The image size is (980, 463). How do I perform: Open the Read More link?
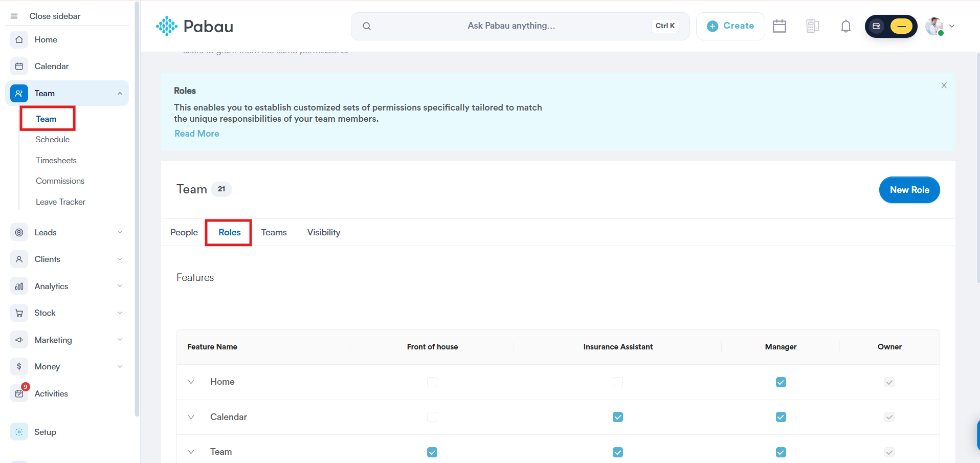(x=197, y=134)
